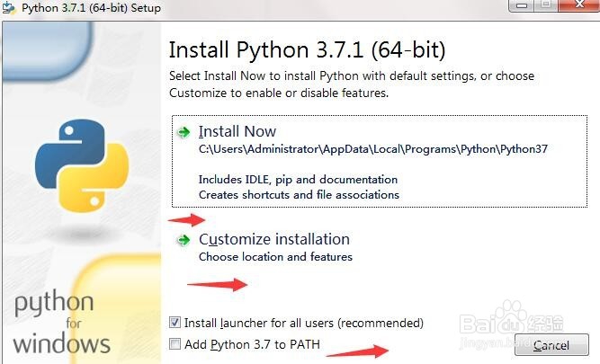Enable the Add Python 3.7 to PATH checkbox
600x364 pixels.
[x=175, y=343]
